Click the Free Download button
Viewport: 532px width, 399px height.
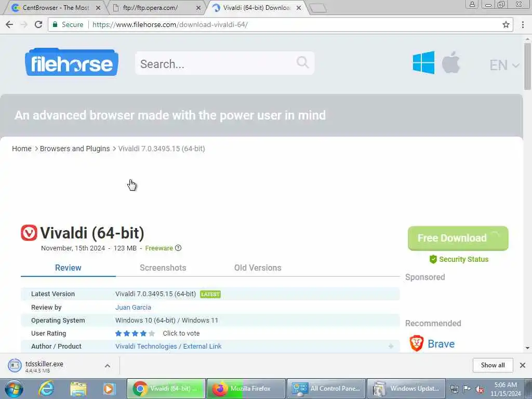pyautogui.click(x=458, y=238)
